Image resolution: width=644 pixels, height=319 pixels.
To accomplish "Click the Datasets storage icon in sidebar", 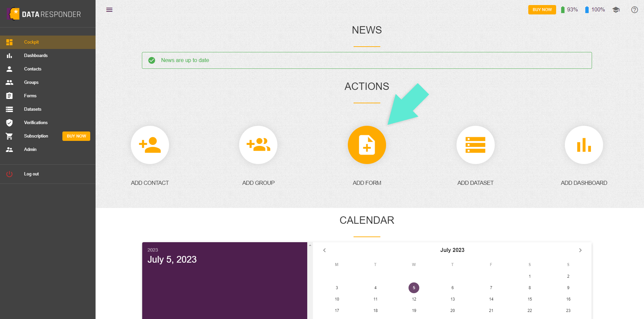I will tap(9, 109).
